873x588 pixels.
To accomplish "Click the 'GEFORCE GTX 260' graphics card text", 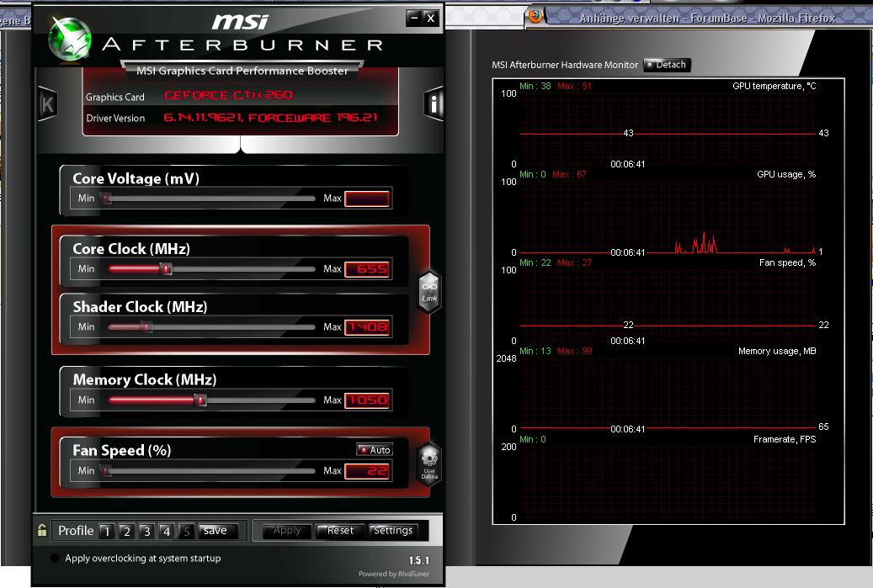I will 228,95.
